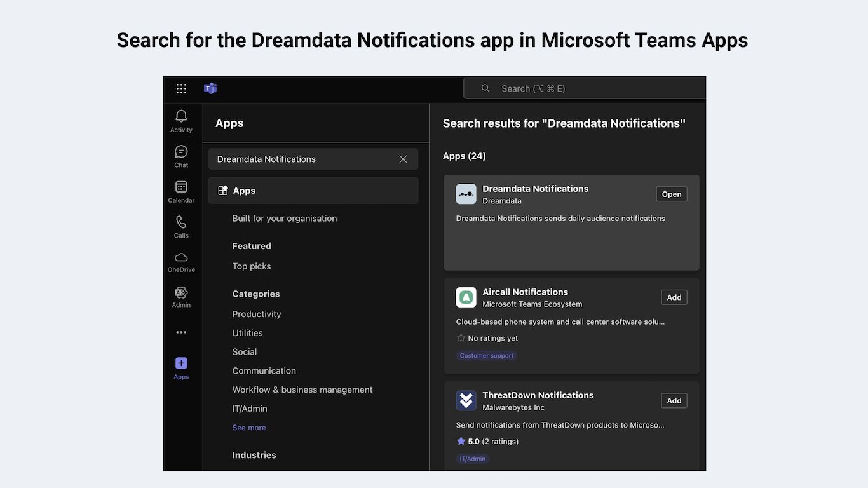Image resolution: width=868 pixels, height=488 pixels.
Task: Click the Dreamdata publisher text
Action: (502, 201)
